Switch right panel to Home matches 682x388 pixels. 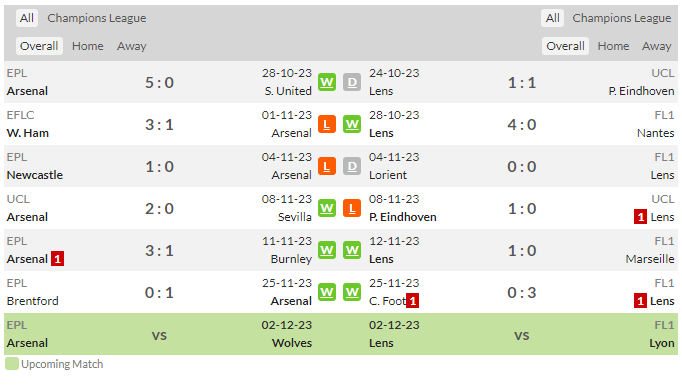[x=613, y=46]
